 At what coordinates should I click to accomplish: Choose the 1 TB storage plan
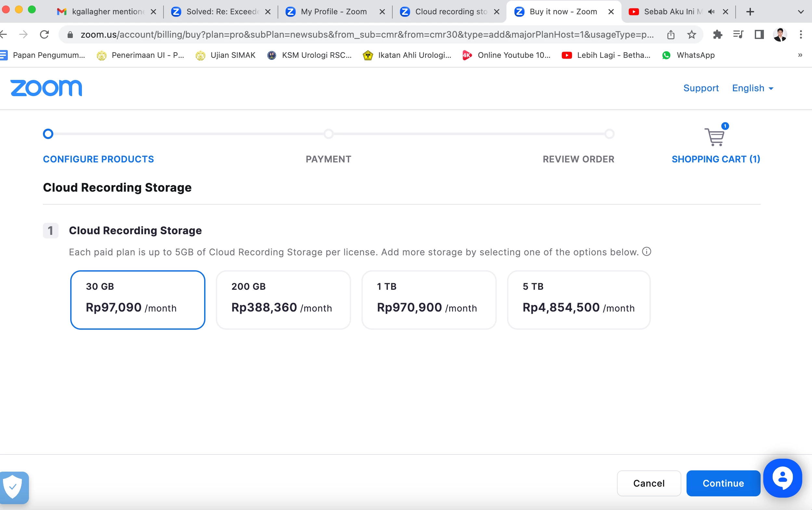[x=429, y=300]
